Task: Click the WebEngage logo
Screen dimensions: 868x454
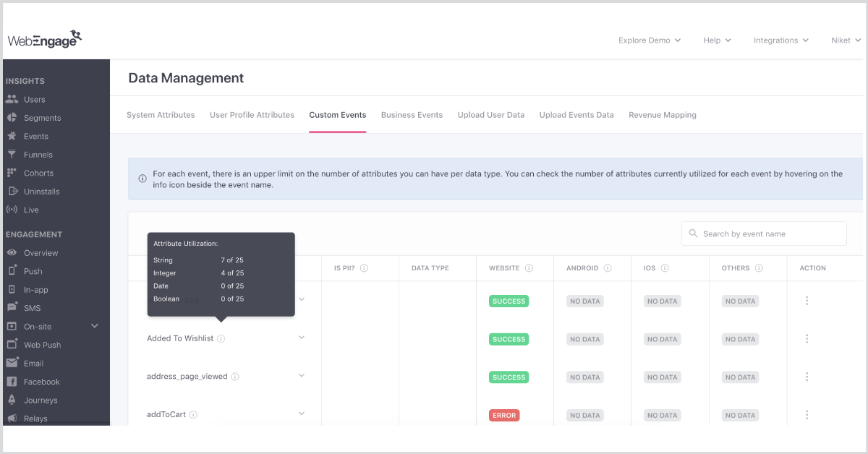Action: 45,40
